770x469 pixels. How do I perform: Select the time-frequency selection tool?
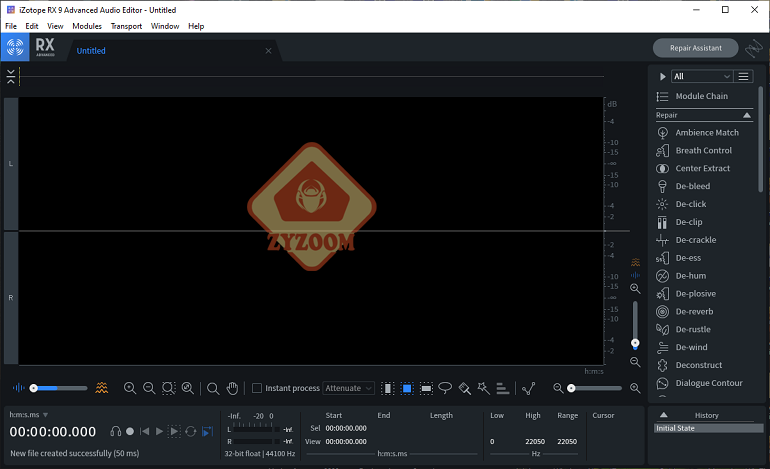(x=407, y=388)
